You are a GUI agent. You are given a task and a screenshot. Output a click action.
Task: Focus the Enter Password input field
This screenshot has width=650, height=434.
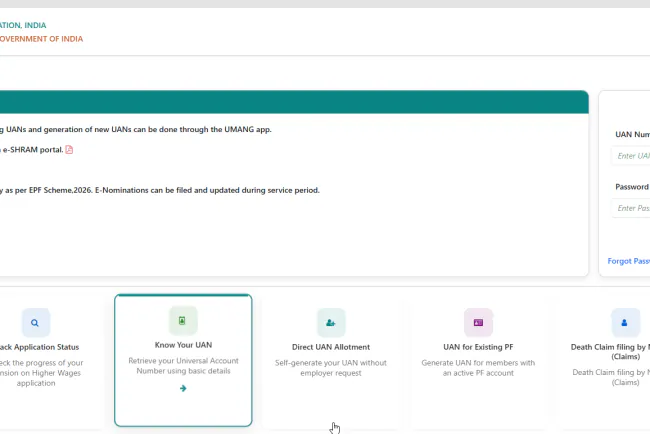[631, 208]
